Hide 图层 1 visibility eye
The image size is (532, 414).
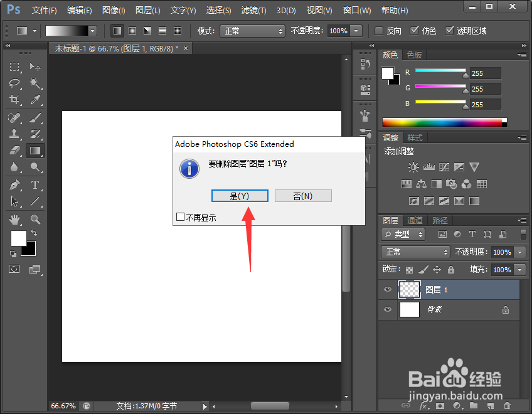(x=388, y=289)
